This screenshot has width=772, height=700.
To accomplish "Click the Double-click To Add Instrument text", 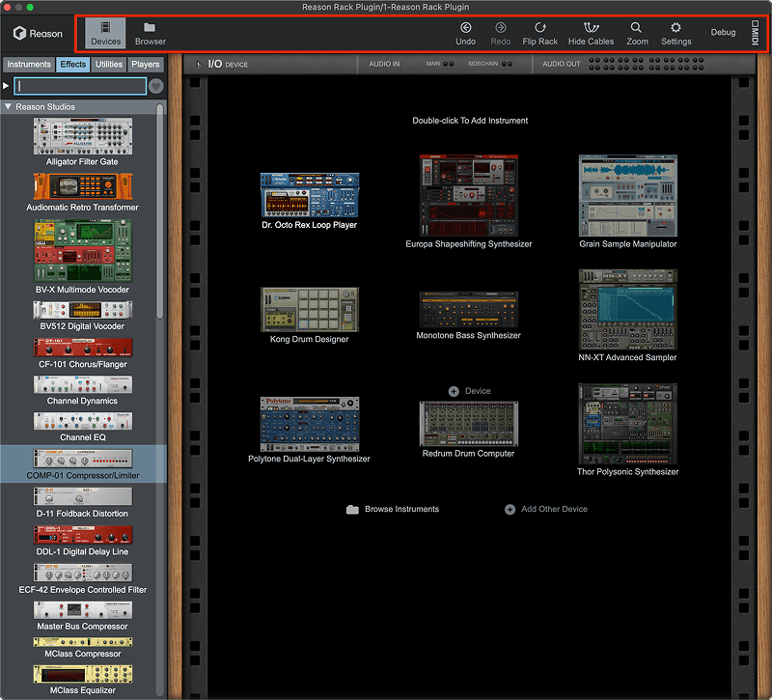I will coord(470,121).
